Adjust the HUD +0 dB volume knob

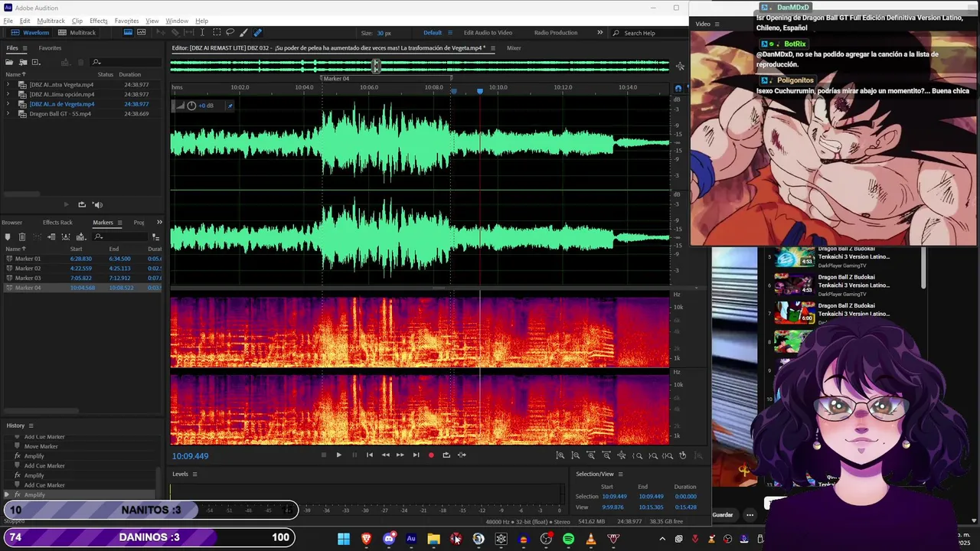pos(191,106)
